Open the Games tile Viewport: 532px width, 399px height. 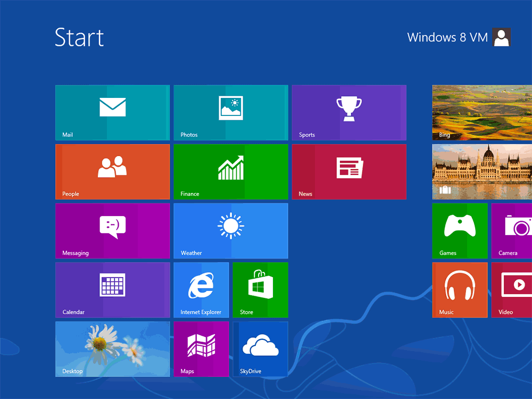(x=460, y=231)
